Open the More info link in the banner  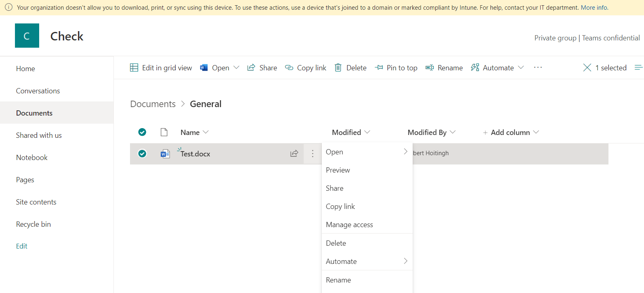point(594,8)
